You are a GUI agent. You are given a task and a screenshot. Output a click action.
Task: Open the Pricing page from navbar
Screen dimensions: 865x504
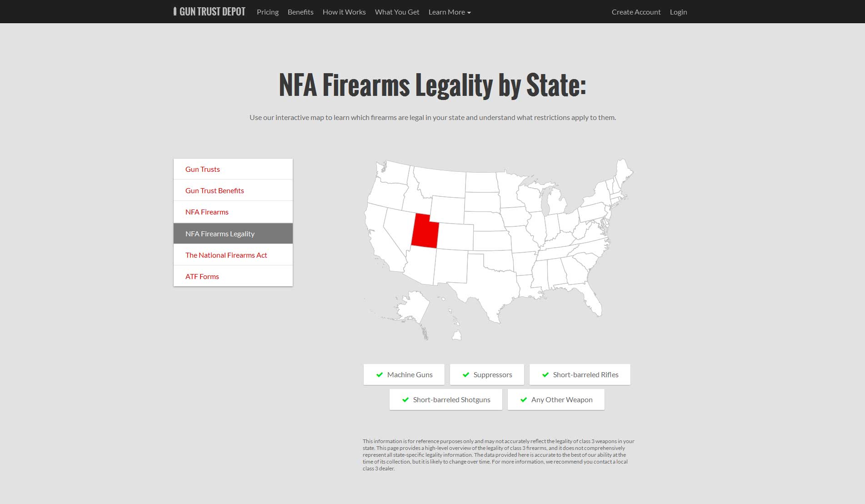[268, 12]
